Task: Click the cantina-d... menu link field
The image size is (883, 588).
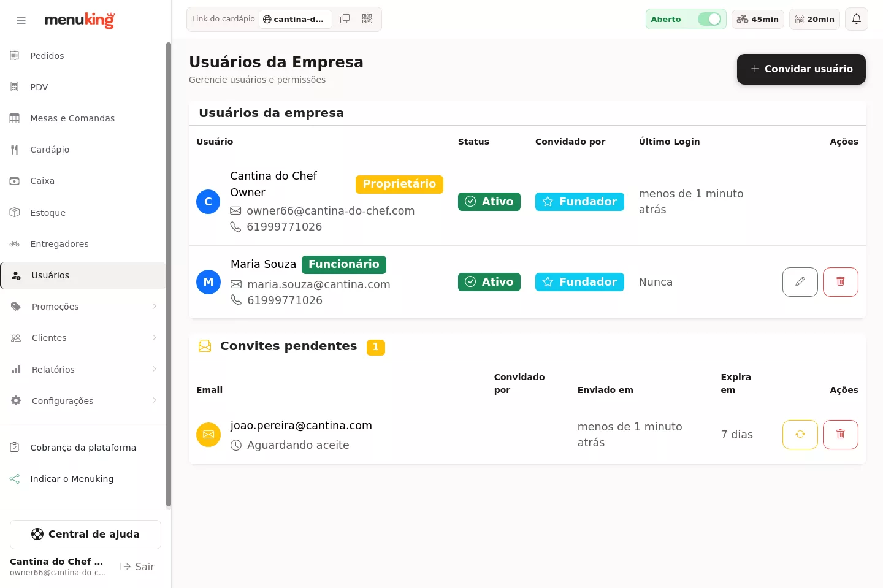Action: [x=296, y=19]
